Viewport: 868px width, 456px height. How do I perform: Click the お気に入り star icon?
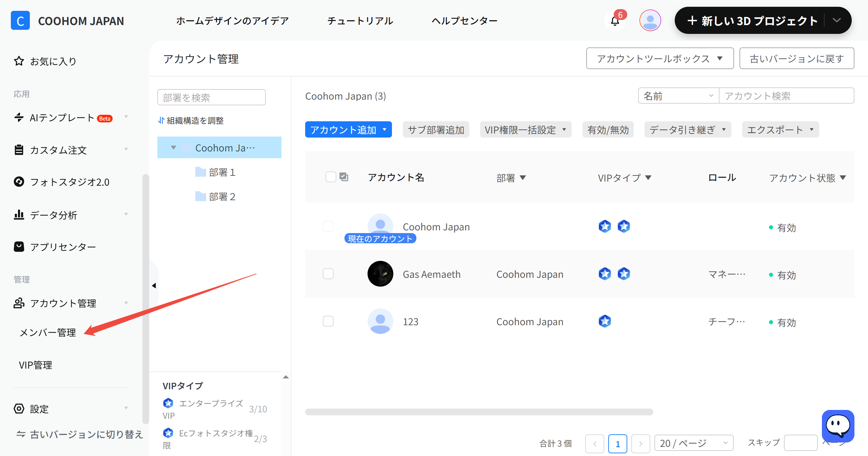[19, 61]
